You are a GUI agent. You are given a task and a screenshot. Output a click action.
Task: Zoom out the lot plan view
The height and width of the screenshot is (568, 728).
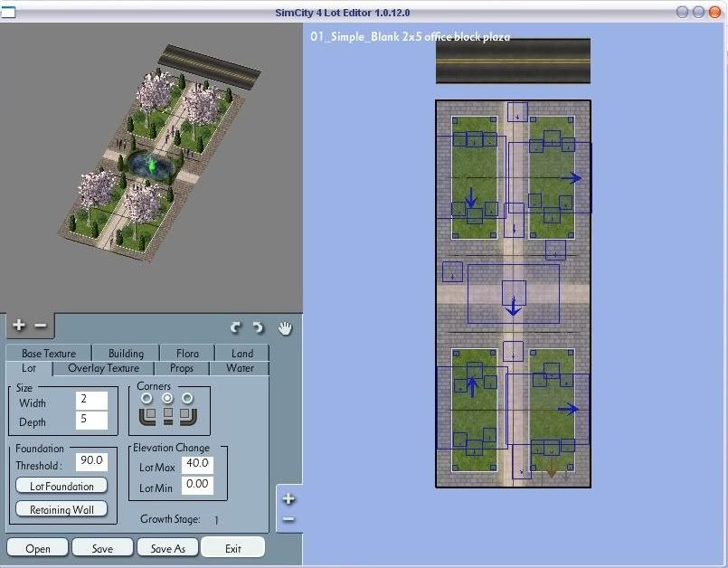(288, 519)
